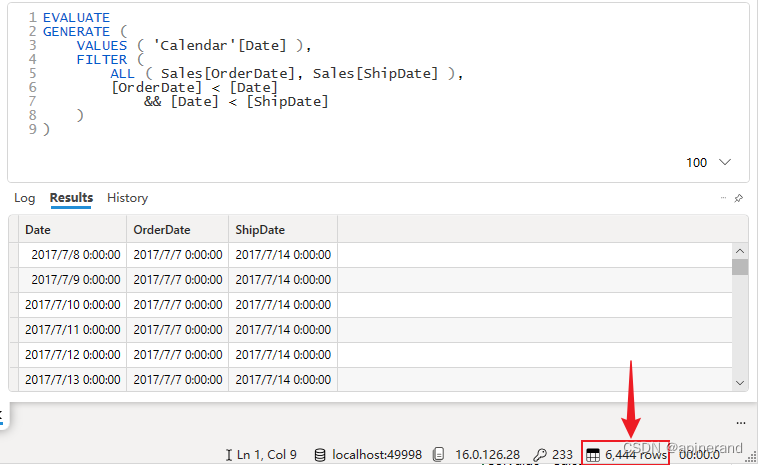
Task: Click the results vertical scrollbar thumb
Action: (x=740, y=267)
